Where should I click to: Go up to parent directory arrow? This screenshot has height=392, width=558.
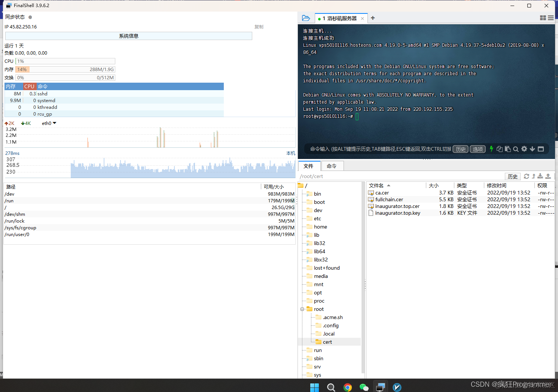[534, 176]
